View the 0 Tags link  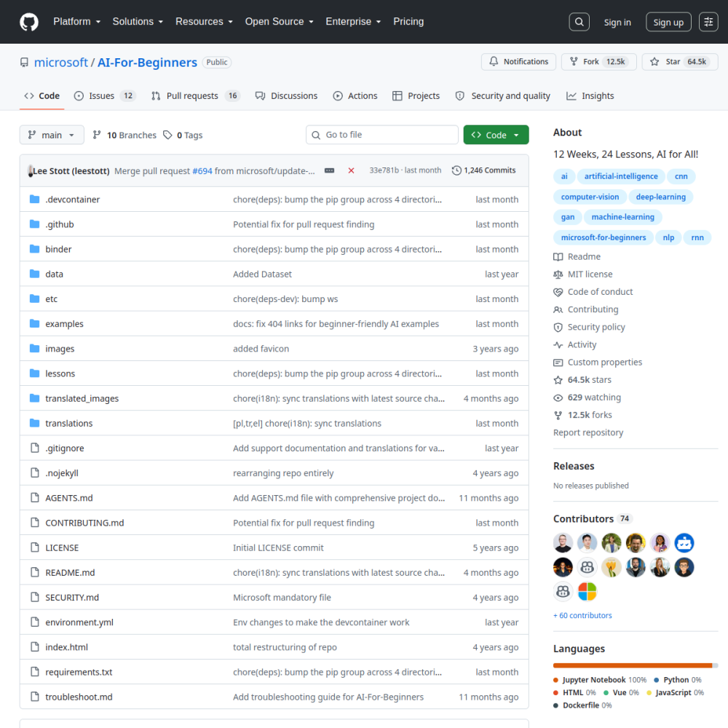tap(183, 135)
